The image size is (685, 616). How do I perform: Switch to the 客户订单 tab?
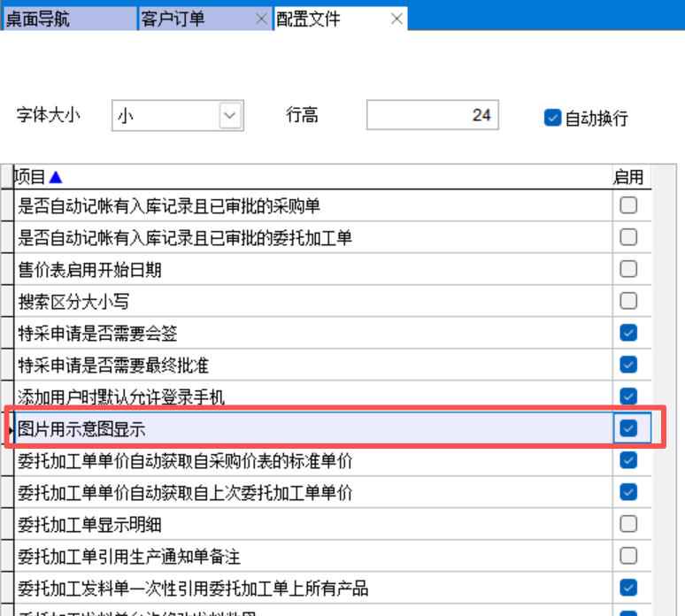pyautogui.click(x=173, y=19)
